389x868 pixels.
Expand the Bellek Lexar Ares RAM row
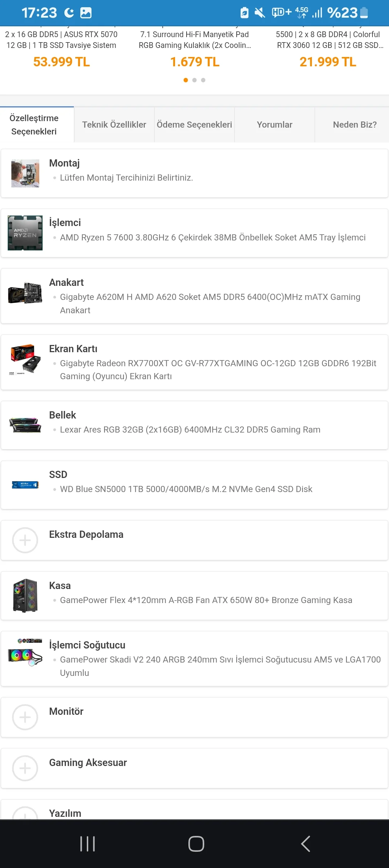coord(194,425)
